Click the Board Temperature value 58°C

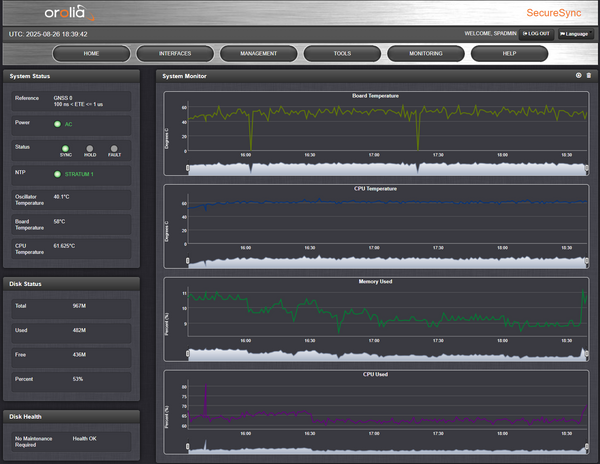click(59, 221)
